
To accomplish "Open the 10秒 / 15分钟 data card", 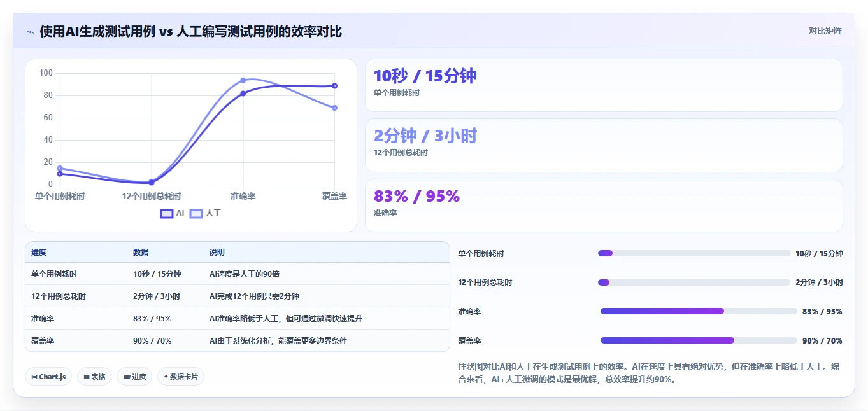I will coord(604,85).
